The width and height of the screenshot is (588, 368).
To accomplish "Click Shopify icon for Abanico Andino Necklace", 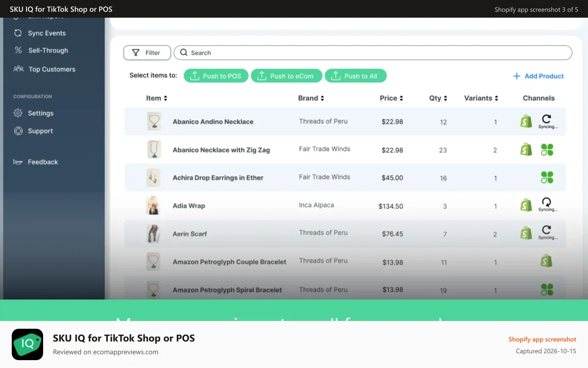I will (526, 121).
